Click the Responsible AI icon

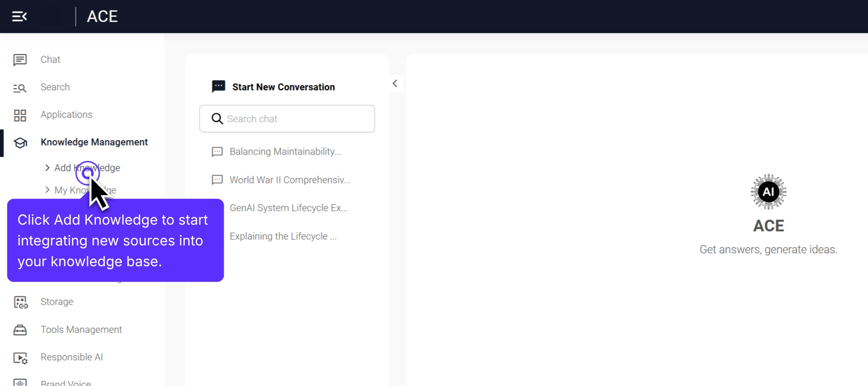pyautogui.click(x=20, y=358)
